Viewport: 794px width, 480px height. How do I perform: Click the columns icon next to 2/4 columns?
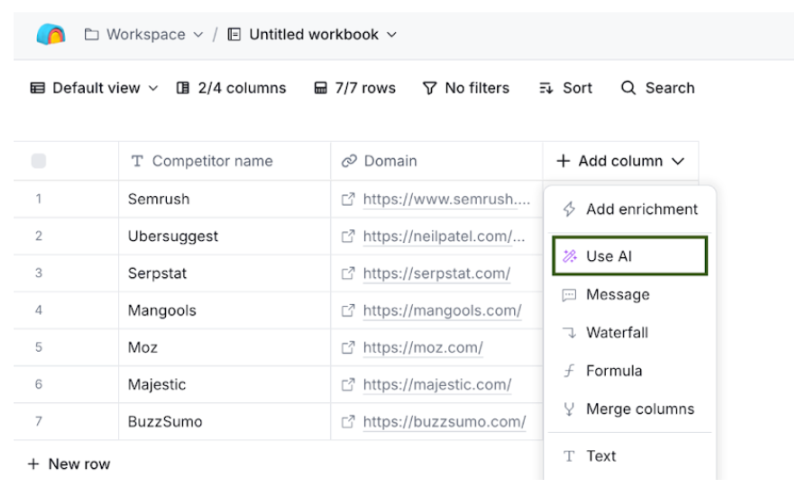tap(183, 88)
